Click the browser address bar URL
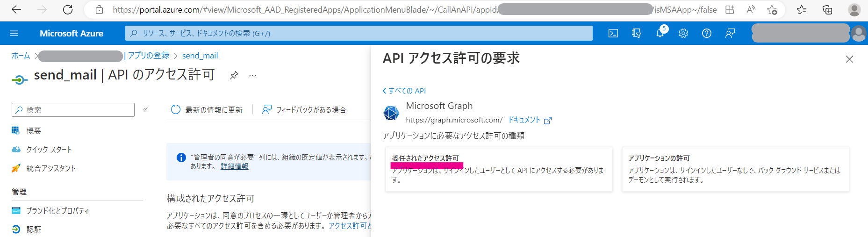This screenshot has height=237, width=868. (x=415, y=10)
